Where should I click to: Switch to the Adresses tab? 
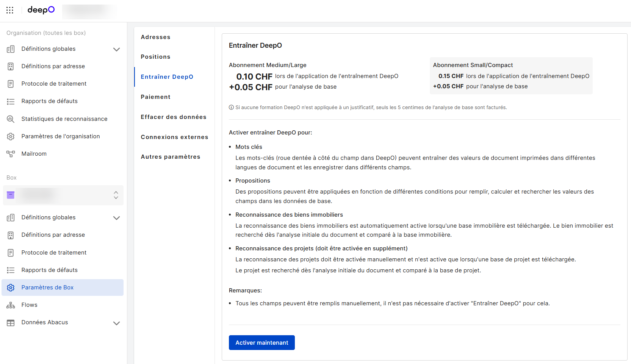tap(155, 37)
